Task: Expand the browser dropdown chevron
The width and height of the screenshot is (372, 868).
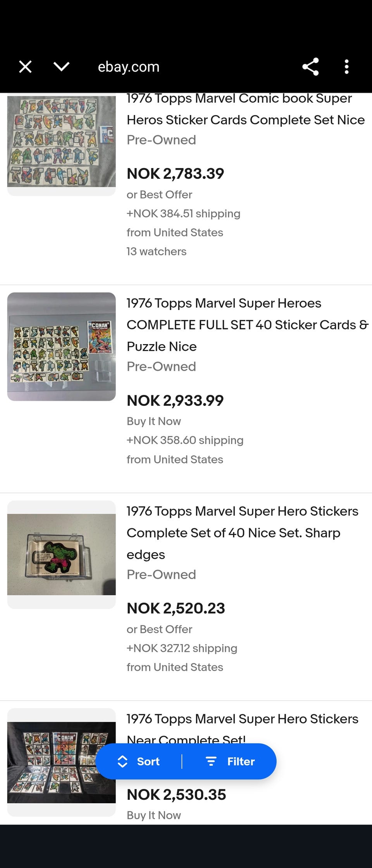Action: tap(61, 67)
